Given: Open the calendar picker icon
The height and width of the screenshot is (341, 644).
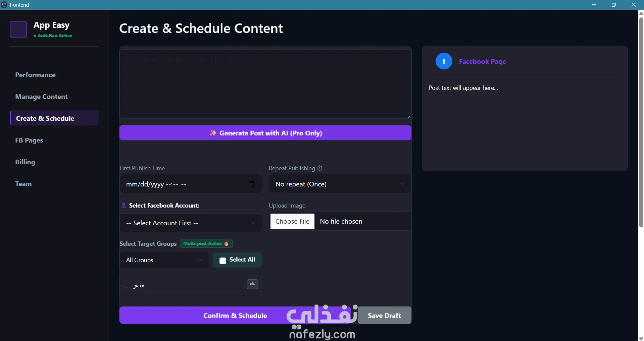Looking at the screenshot, I should (251, 184).
